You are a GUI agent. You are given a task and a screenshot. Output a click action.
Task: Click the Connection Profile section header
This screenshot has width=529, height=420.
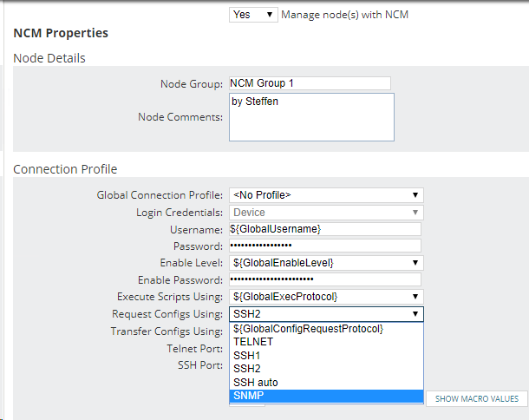click(65, 169)
